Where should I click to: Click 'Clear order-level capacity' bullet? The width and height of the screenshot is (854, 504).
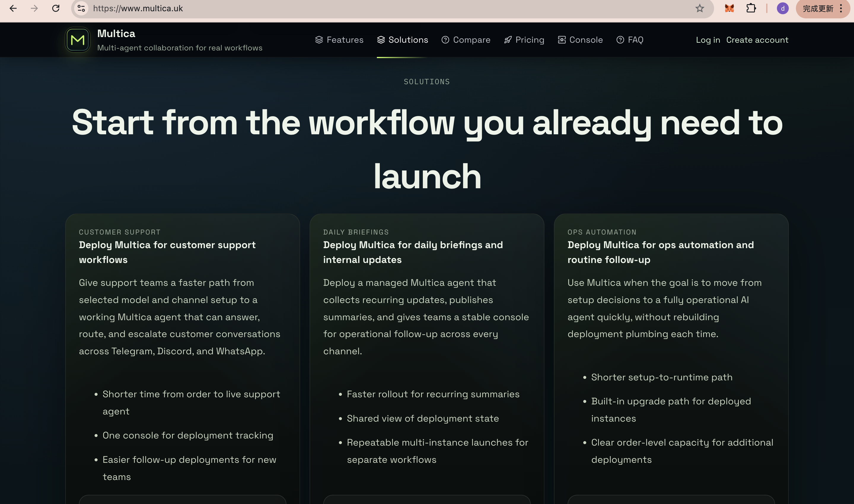[x=682, y=451]
